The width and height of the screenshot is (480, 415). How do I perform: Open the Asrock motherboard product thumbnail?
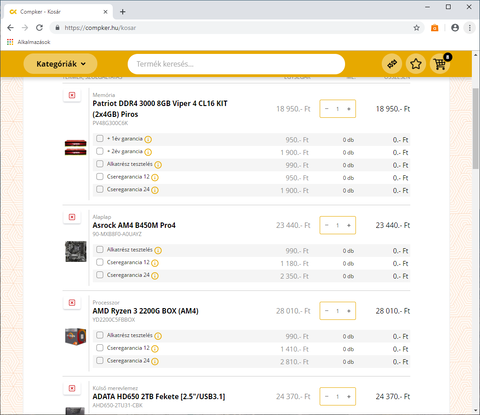[x=76, y=251]
